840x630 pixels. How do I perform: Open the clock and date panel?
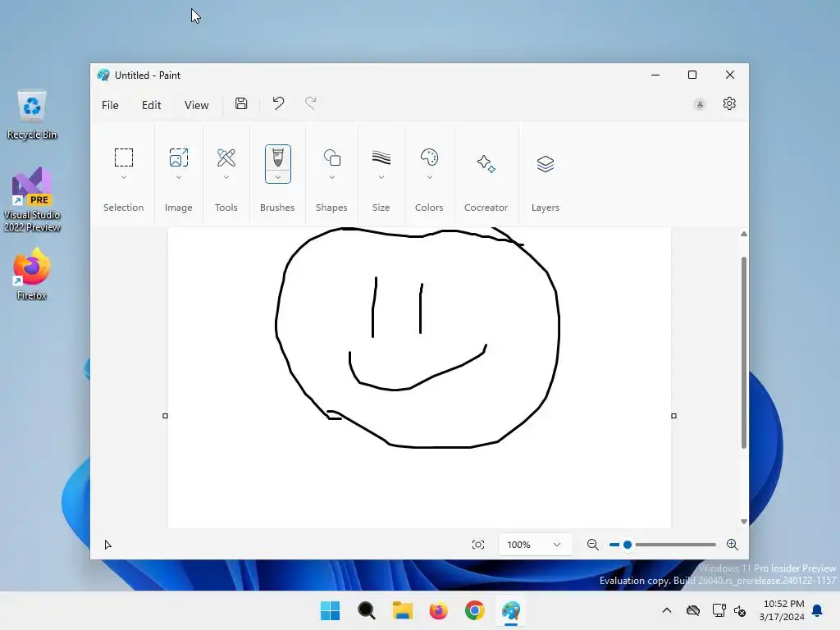(782, 610)
